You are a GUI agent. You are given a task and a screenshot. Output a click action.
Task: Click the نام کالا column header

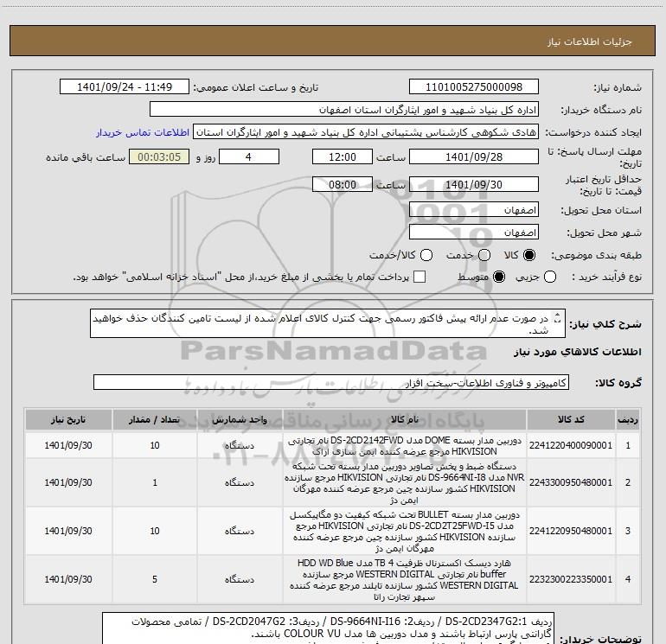405,420
